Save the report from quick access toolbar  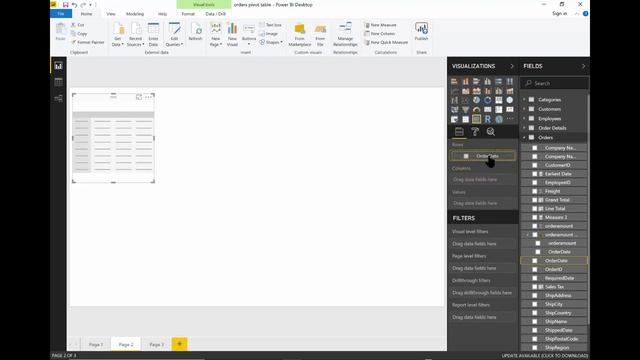65,5
